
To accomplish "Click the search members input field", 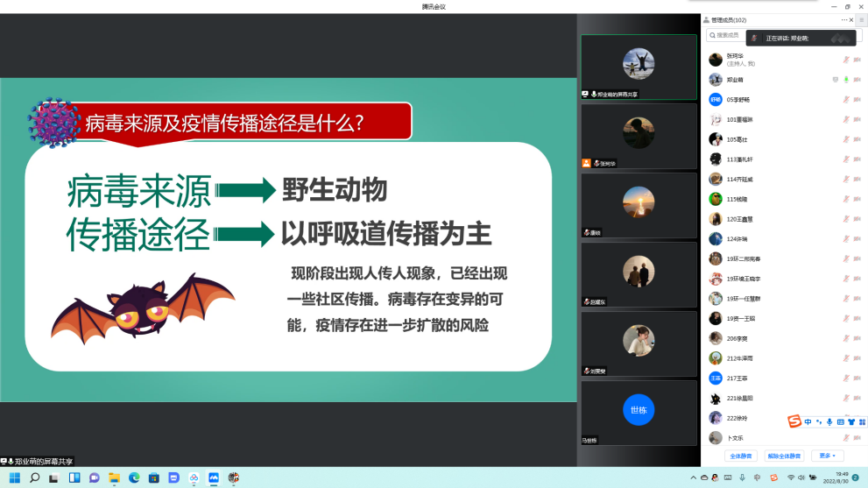I will click(x=727, y=35).
